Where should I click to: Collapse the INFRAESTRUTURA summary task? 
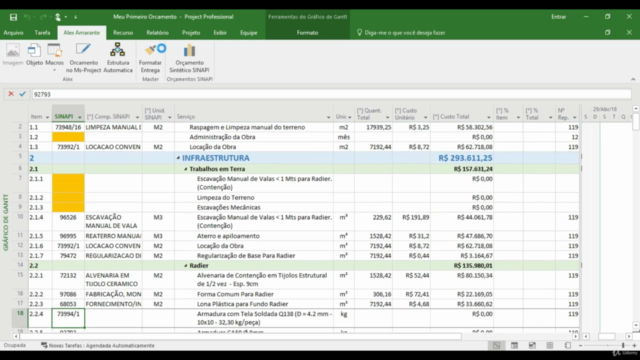pyautogui.click(x=178, y=158)
